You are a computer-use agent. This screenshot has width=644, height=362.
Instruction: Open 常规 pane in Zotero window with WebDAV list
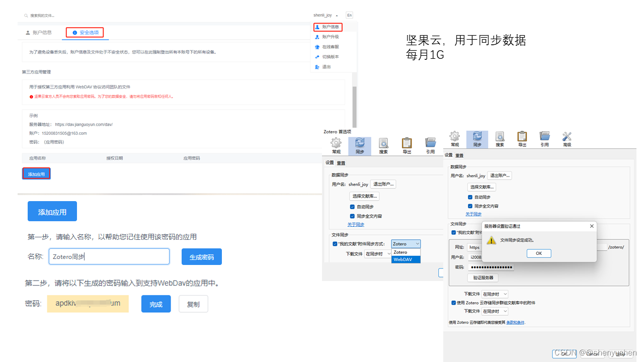(336, 146)
